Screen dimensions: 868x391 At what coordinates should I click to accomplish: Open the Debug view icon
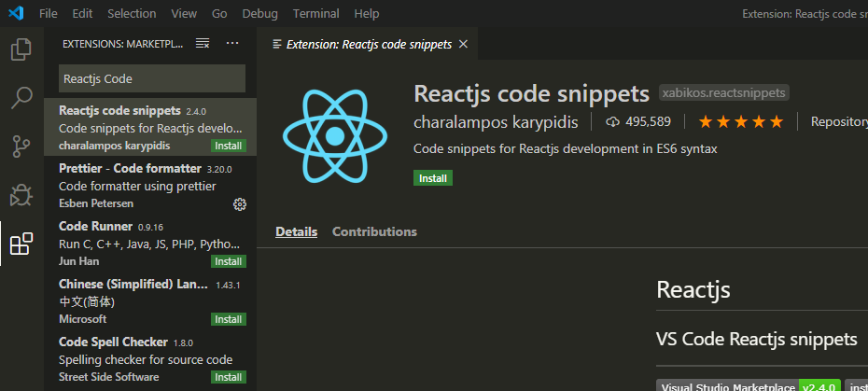click(x=21, y=195)
